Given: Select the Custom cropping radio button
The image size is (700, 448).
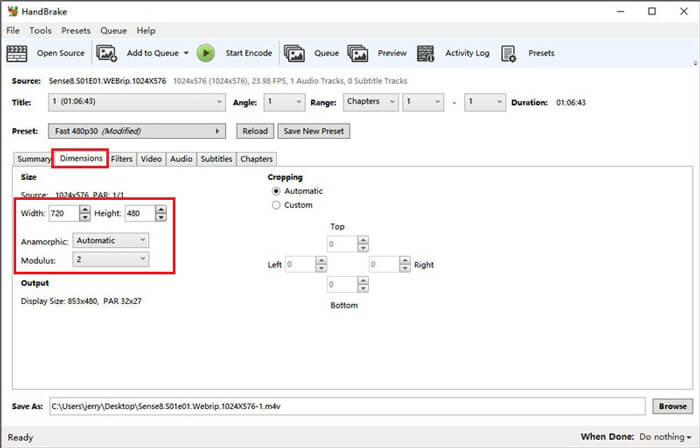Looking at the screenshot, I should (276, 205).
